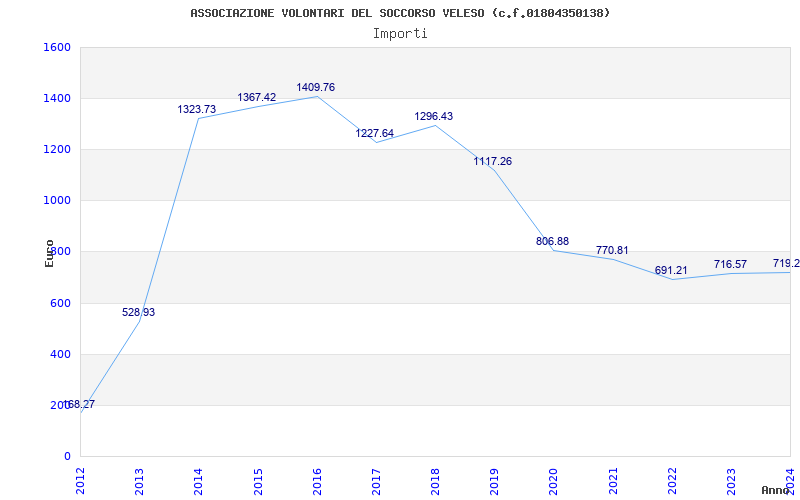The height and width of the screenshot is (500, 800).
Task: Click the data label 1296.43
Action: pyautogui.click(x=434, y=116)
